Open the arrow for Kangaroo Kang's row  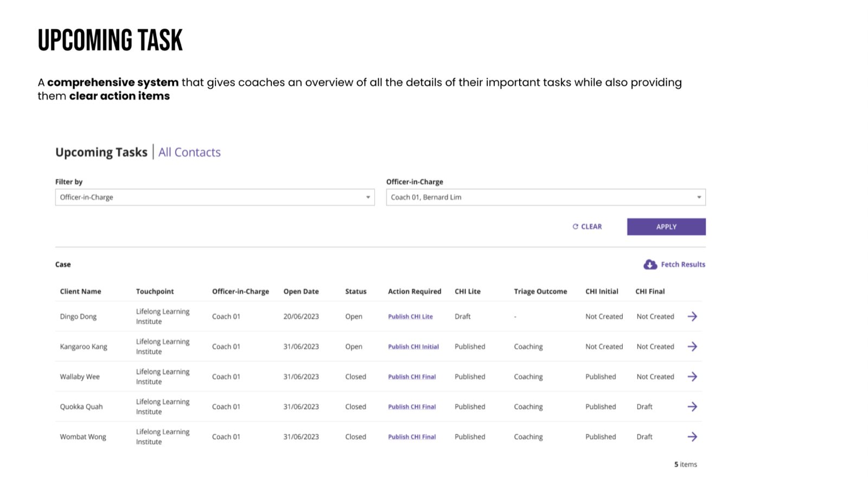point(692,347)
